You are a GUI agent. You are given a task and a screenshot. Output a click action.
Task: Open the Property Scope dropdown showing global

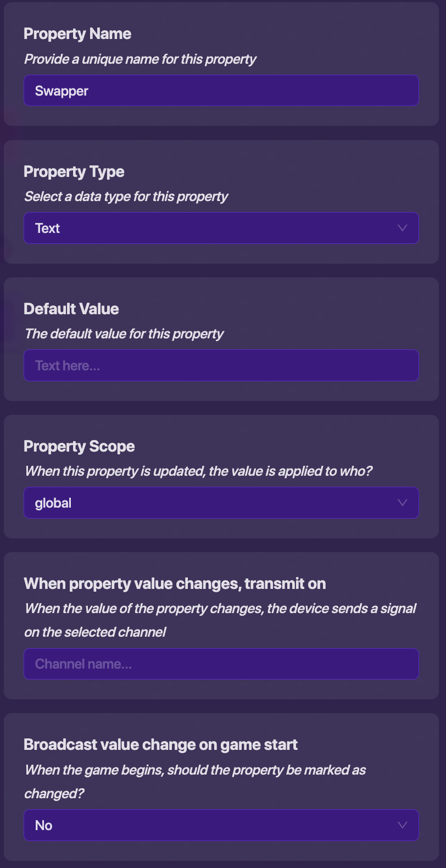coord(209,503)
